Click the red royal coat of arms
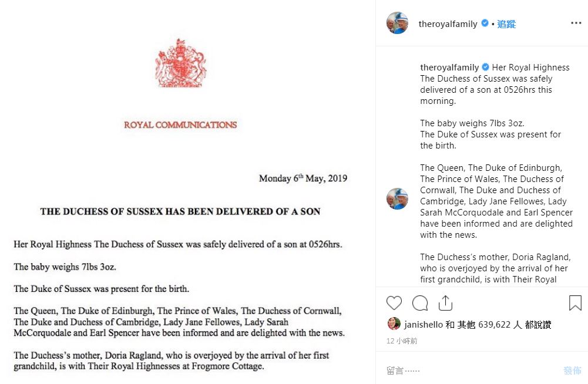This screenshot has width=588, height=384. pyautogui.click(x=180, y=64)
